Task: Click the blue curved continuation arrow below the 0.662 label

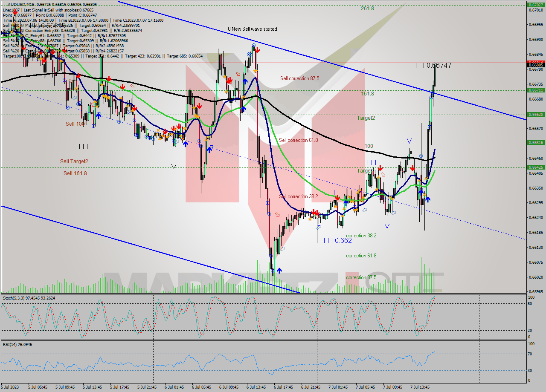Action: pyautogui.click(x=318, y=228)
